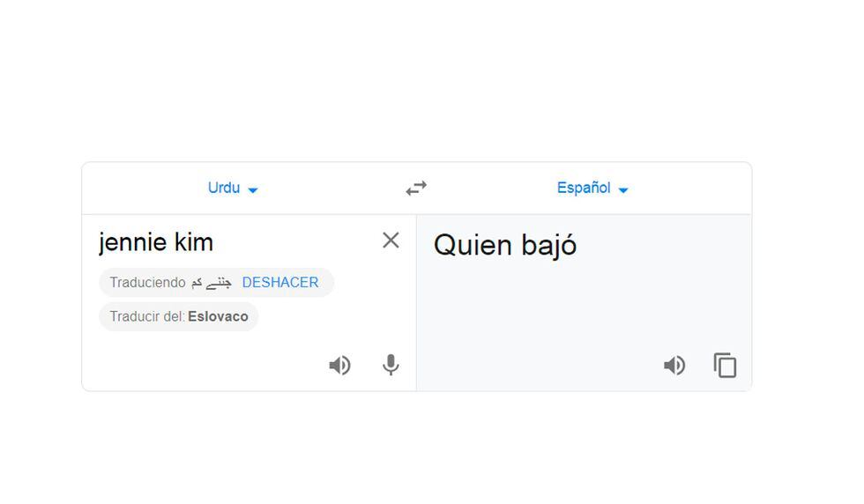Click the 'Traduciendo' label in the chip
The width and height of the screenshot is (864, 504).
[x=147, y=283]
